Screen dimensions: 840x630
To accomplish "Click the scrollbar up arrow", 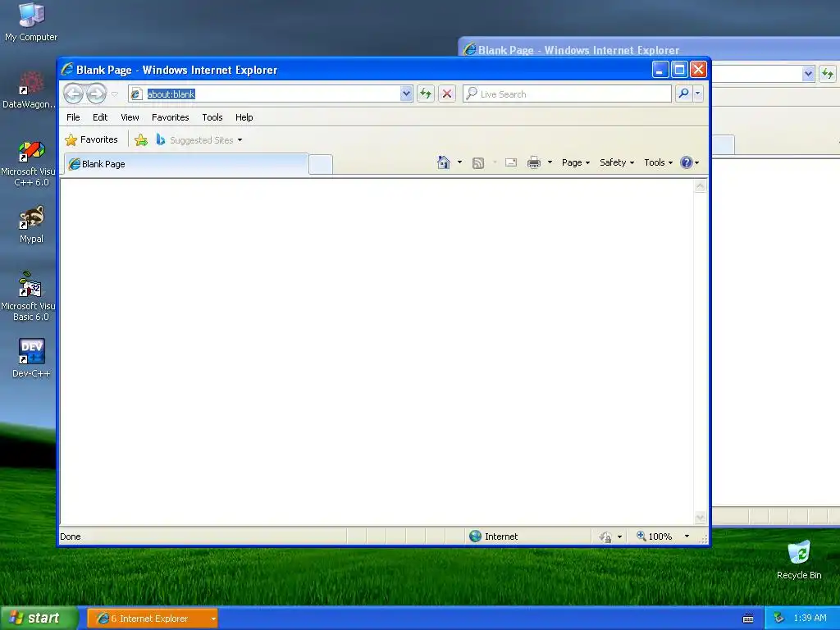I will click(701, 186).
